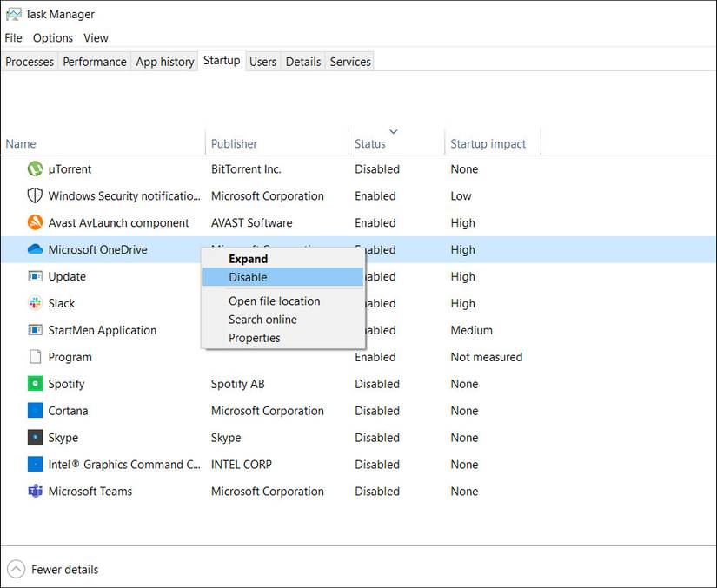Image resolution: width=717 pixels, height=588 pixels.
Task: Click the blue Cortana icon
Action: (x=36, y=410)
